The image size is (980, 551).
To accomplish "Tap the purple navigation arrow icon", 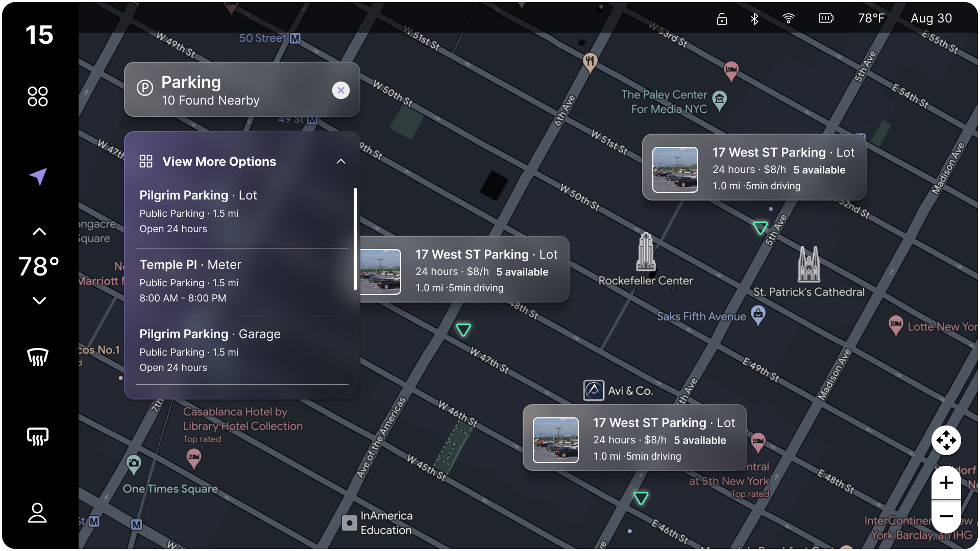I will click(x=38, y=176).
